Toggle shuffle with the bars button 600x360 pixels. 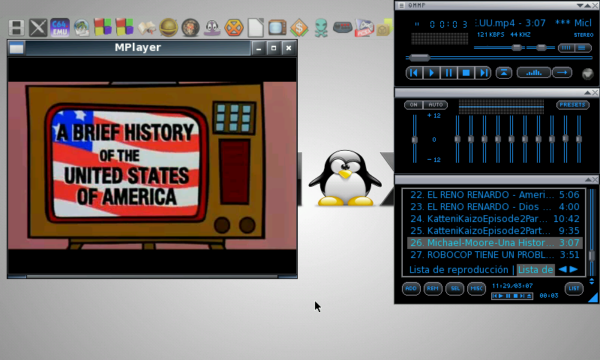coord(534,73)
